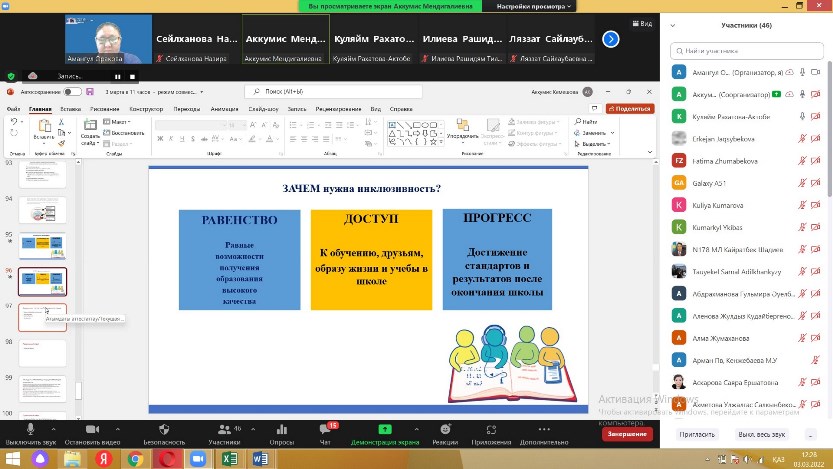Pause the meeting recording
Image resolution: width=833 pixels, height=469 pixels.
click(x=118, y=76)
